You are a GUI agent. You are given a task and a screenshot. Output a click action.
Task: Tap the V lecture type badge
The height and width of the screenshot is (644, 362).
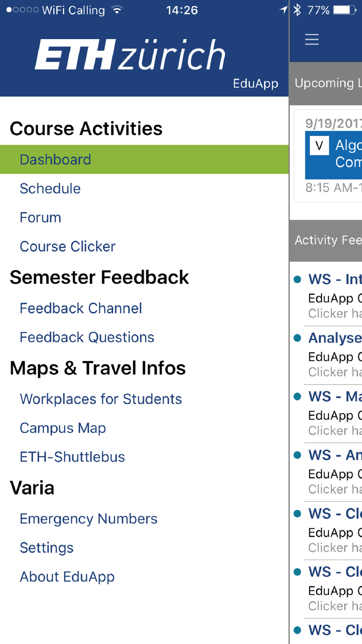pyautogui.click(x=319, y=145)
